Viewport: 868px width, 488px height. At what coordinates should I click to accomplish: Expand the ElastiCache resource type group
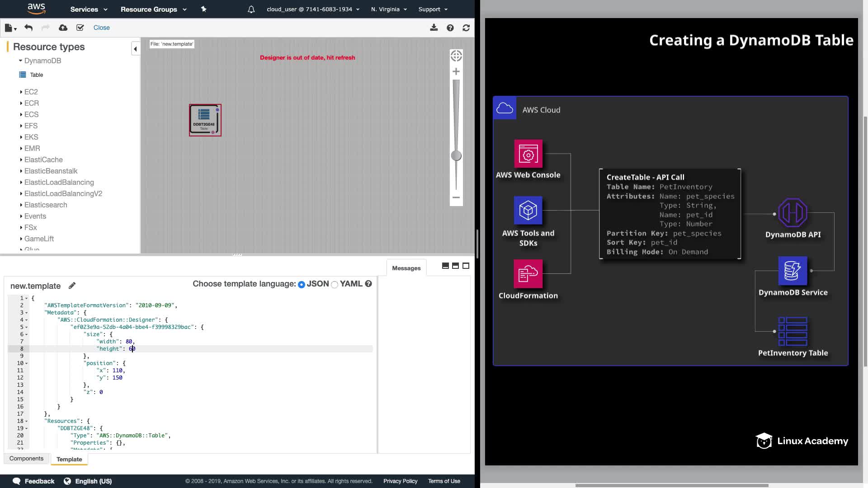(x=43, y=160)
